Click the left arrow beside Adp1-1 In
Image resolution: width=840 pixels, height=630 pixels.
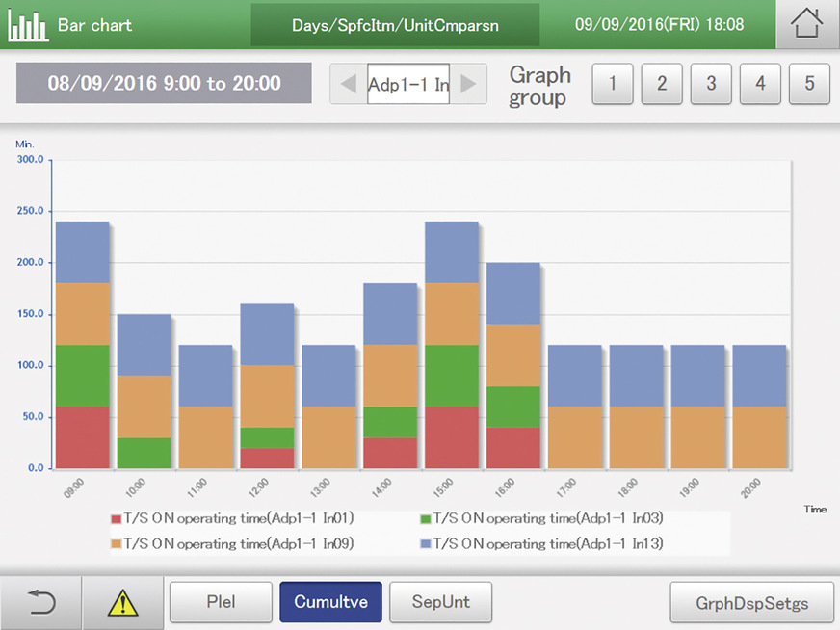348,84
